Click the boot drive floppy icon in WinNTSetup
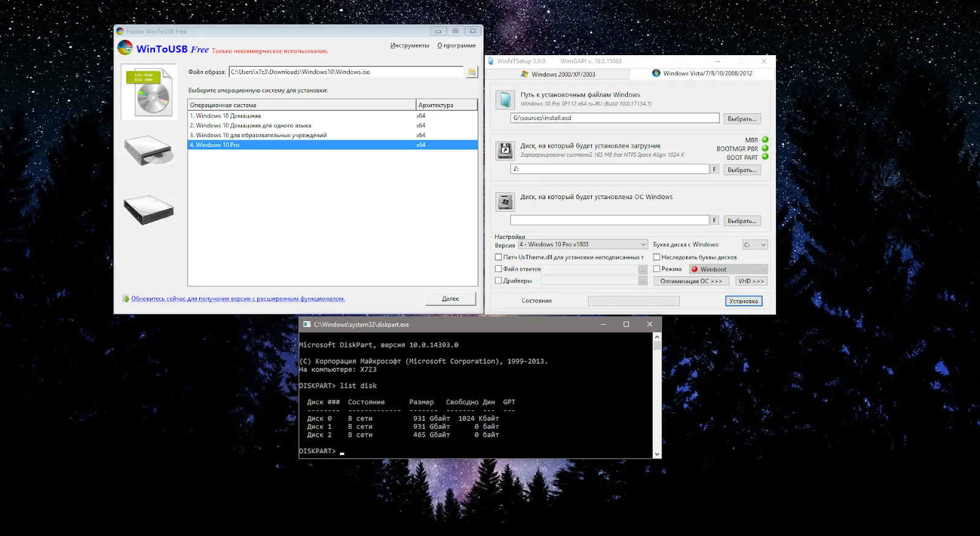The width and height of the screenshot is (980, 536). [505, 150]
